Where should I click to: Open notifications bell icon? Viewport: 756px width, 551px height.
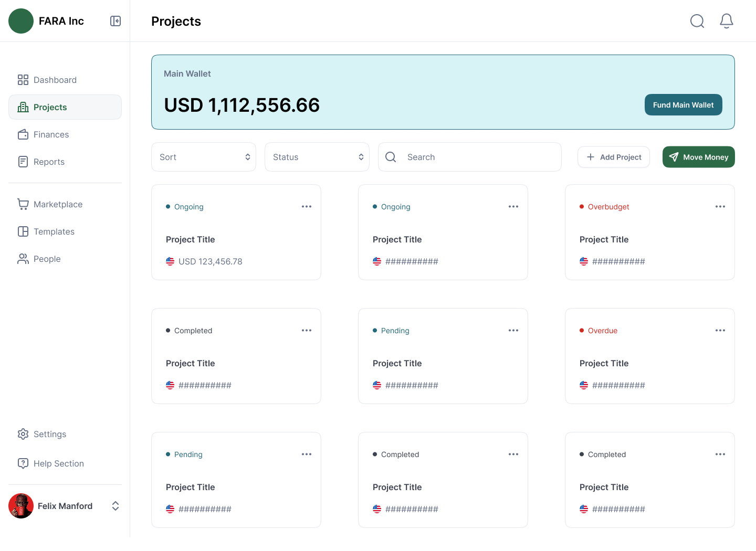point(726,21)
